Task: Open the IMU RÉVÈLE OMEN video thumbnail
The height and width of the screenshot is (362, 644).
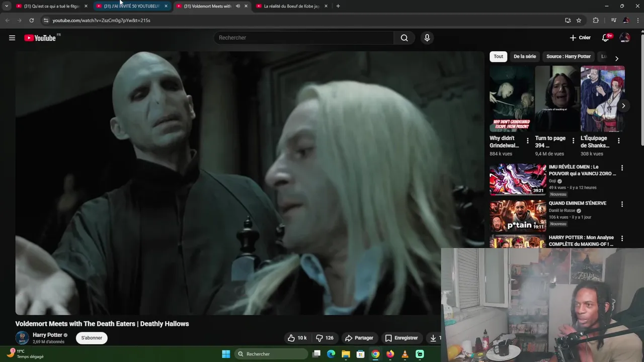Action: pos(518,179)
